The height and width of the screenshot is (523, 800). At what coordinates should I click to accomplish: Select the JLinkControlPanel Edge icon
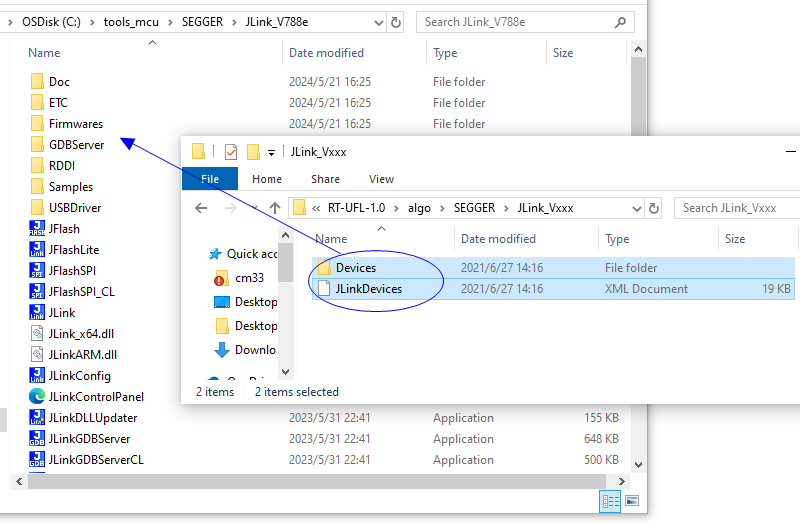click(37, 396)
